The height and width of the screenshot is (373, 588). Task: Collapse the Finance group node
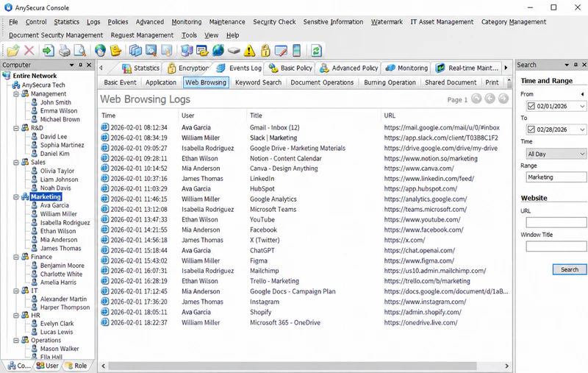16,257
